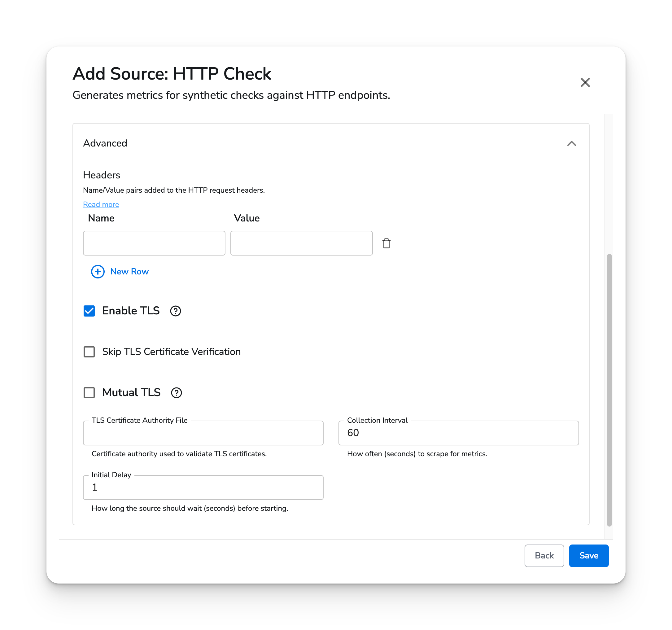
Task: Open the Mutual TLS help tooltip
Action: tap(176, 393)
